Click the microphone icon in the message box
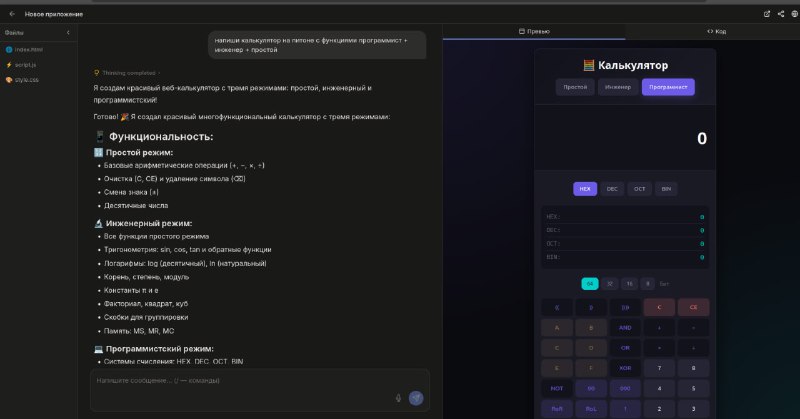The height and width of the screenshot is (419, 800). [398, 397]
